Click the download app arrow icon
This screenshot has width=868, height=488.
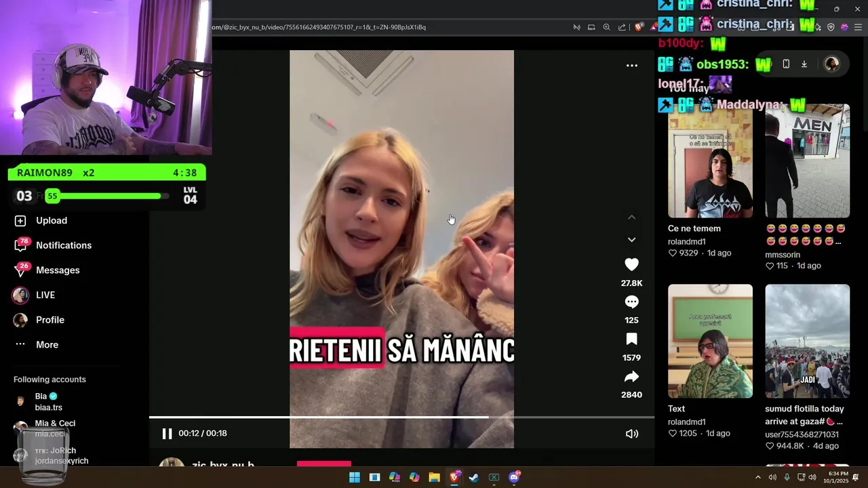(804, 64)
